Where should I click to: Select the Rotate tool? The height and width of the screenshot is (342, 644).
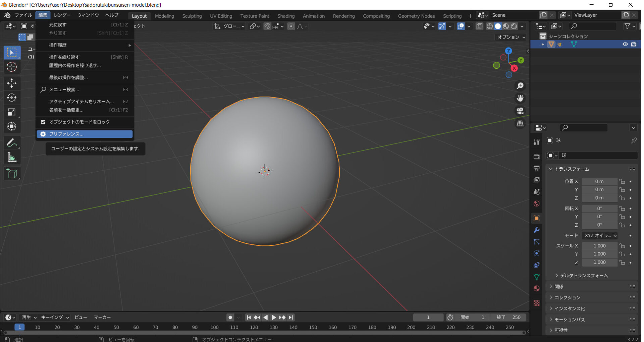coord(12,98)
